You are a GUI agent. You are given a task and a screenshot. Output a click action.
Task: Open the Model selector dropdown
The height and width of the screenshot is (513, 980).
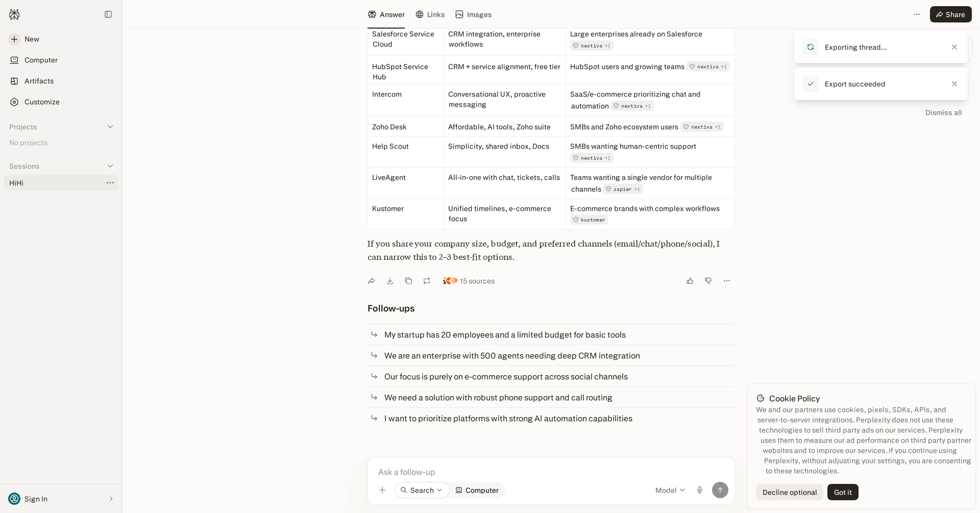coord(670,490)
